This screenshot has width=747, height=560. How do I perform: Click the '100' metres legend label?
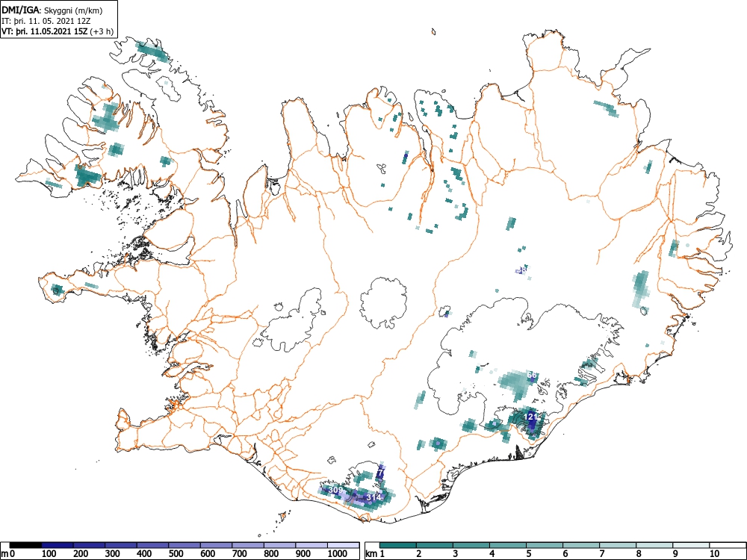[49, 554]
